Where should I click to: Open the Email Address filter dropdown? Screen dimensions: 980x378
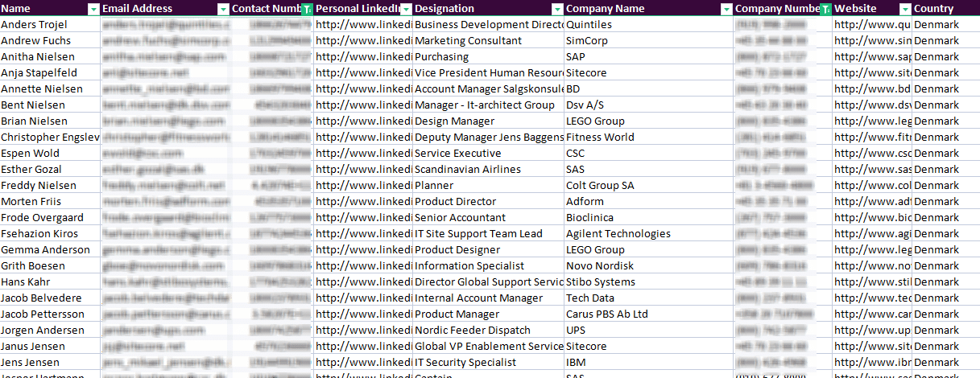(223, 9)
